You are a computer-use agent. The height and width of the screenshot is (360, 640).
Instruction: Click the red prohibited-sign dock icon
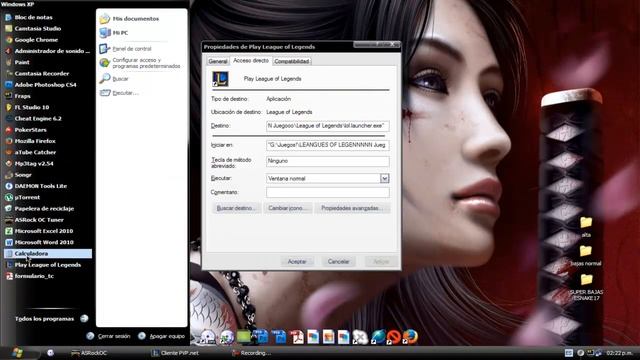[x=394, y=337]
